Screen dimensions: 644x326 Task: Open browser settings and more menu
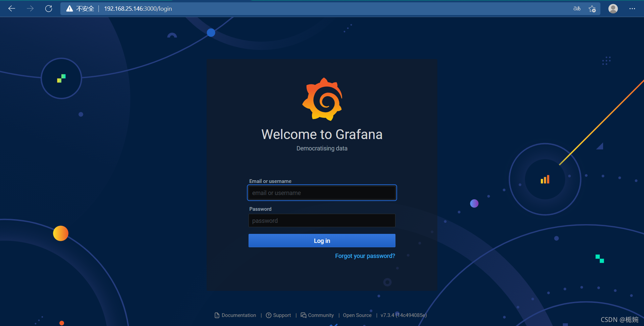pos(632,9)
